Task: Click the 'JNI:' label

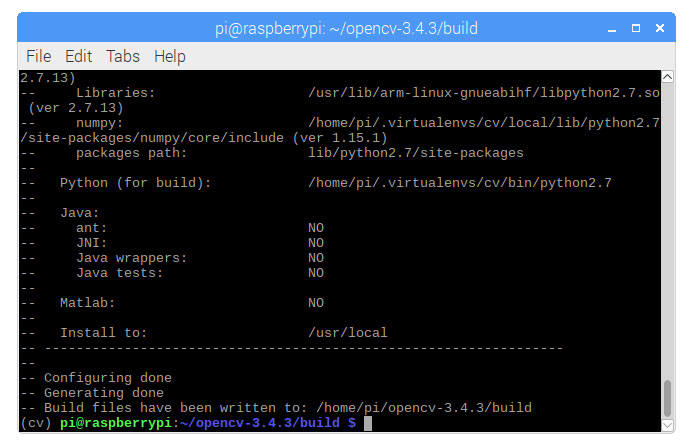Action: pos(92,243)
